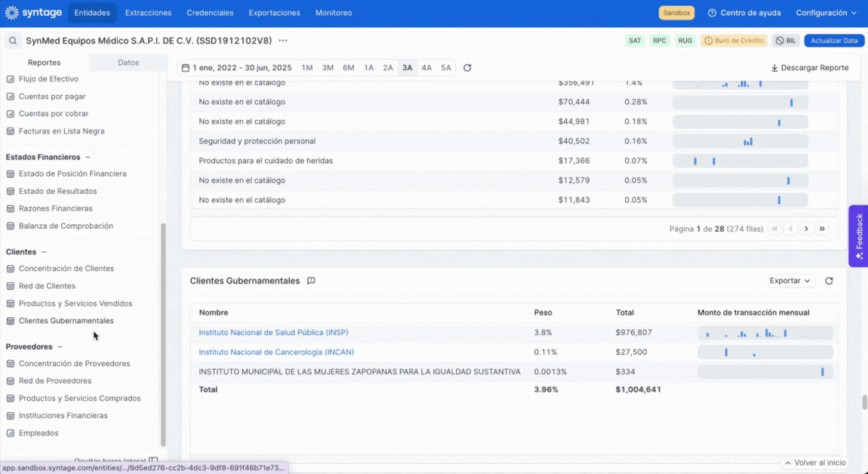This screenshot has height=474, width=868.
Task: Select the 1A period range
Action: 368,68
